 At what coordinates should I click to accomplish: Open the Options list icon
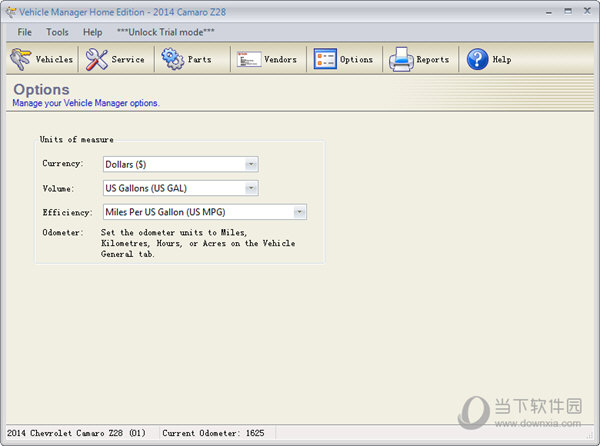tap(325, 59)
